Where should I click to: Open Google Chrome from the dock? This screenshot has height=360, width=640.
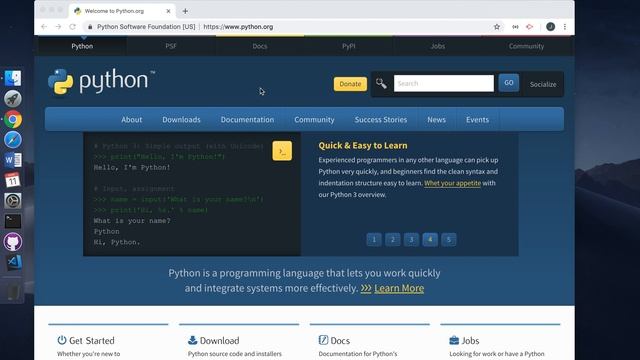tap(13, 119)
